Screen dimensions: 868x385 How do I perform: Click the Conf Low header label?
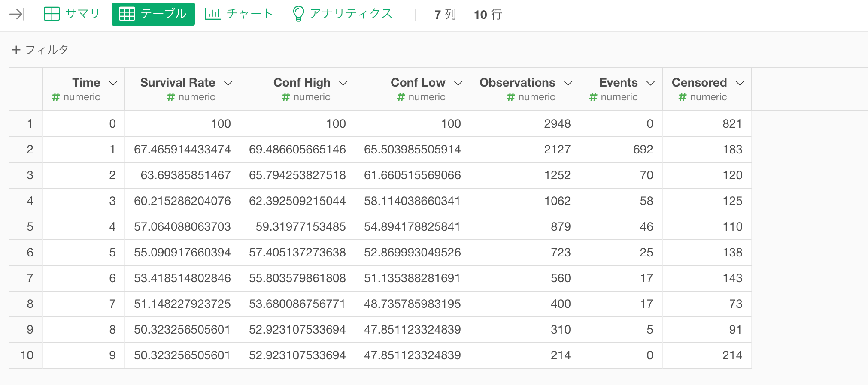pos(418,82)
